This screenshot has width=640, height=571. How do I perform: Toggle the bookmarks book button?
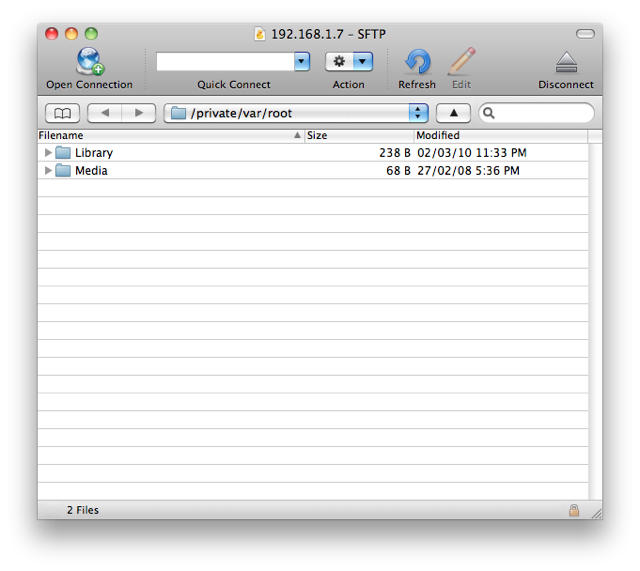tap(62, 113)
